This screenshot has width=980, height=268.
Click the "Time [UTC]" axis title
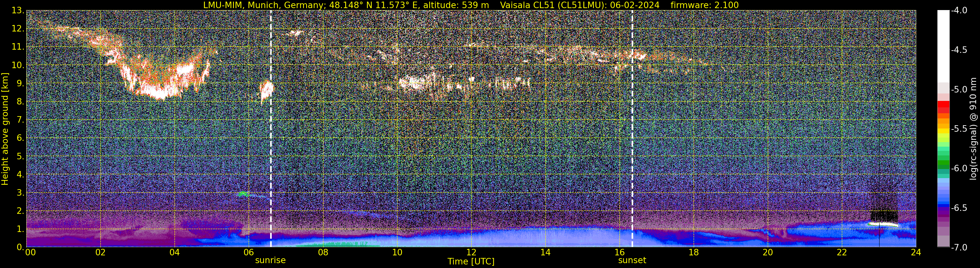(x=471, y=262)
